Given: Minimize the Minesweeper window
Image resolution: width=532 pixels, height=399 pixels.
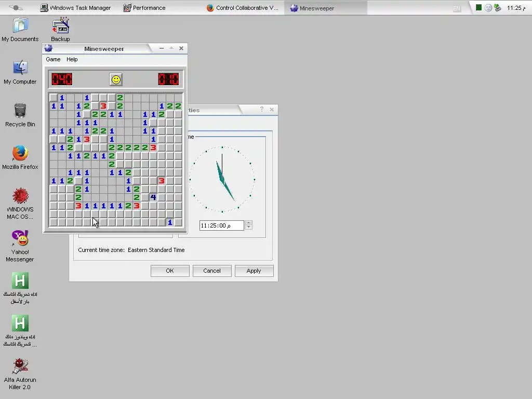Looking at the screenshot, I should [x=162, y=48].
